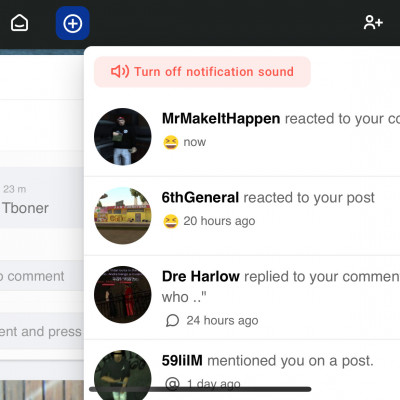The width and height of the screenshot is (400, 400).
Task: Open MrMakeItHappen's avatar
Action: (123, 136)
